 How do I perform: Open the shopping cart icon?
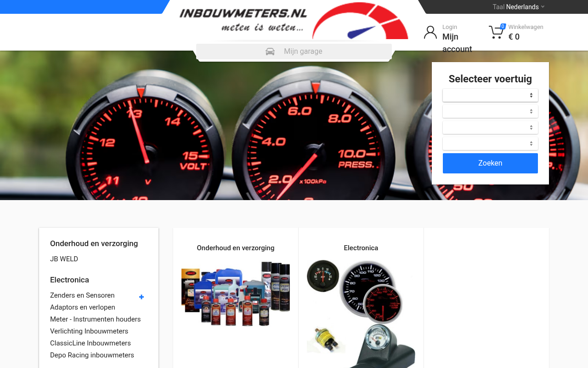click(496, 32)
